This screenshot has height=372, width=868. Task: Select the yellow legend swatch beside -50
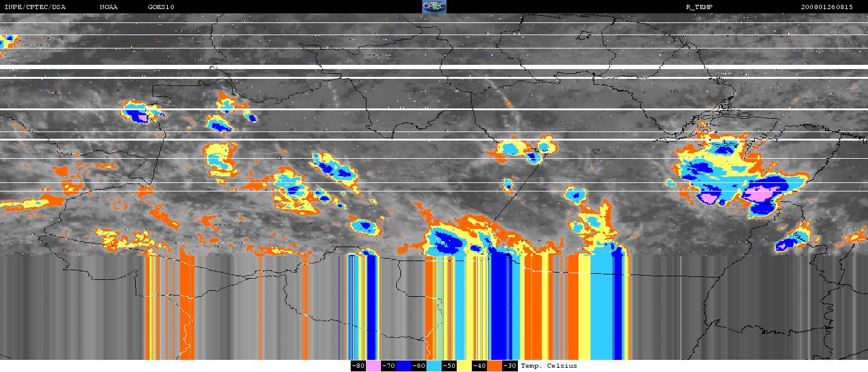coord(464,366)
